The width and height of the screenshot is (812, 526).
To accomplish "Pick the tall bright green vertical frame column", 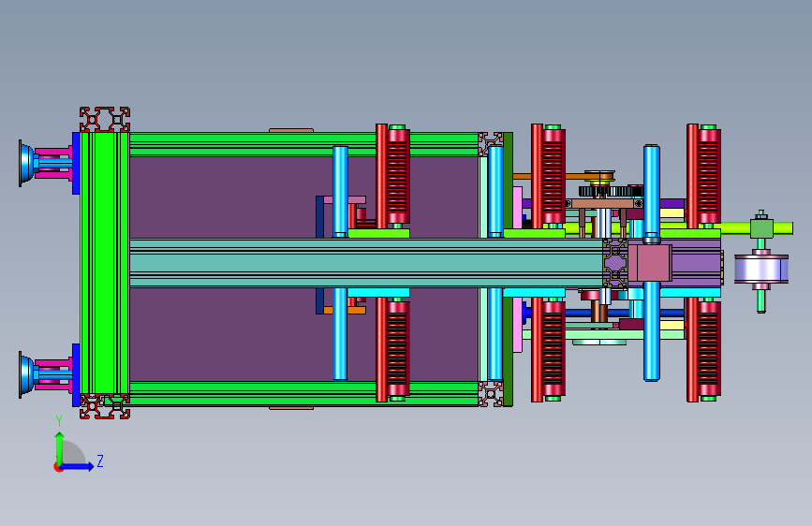I will (105, 263).
